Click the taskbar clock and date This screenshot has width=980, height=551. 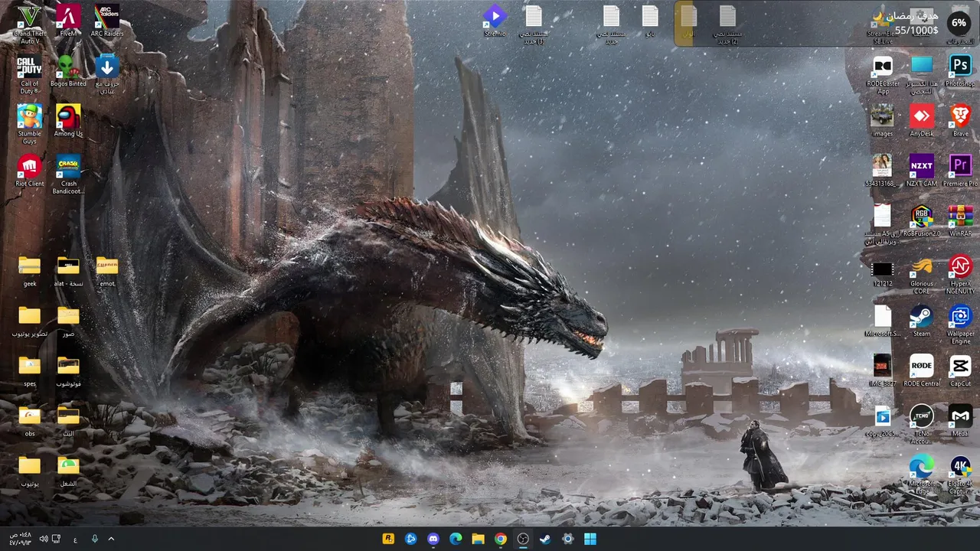tap(21, 539)
